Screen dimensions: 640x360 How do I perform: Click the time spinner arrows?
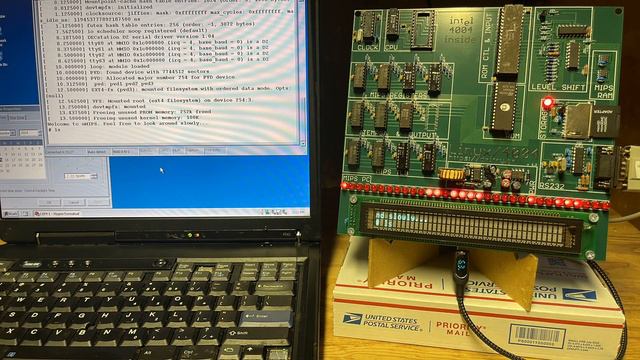[x=94, y=176]
